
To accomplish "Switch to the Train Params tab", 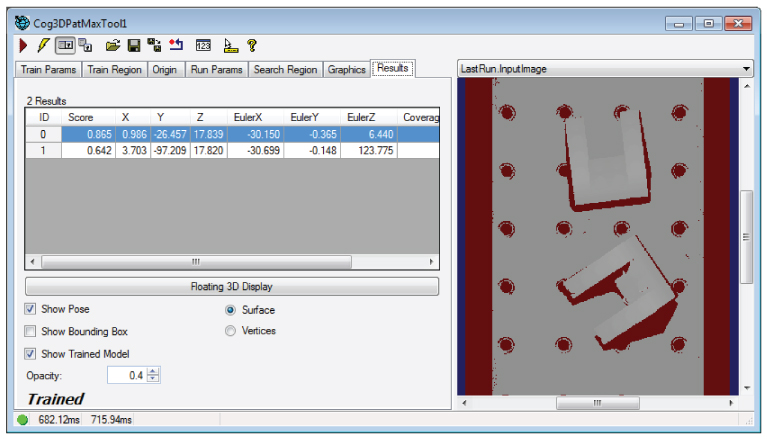I will tap(49, 69).
